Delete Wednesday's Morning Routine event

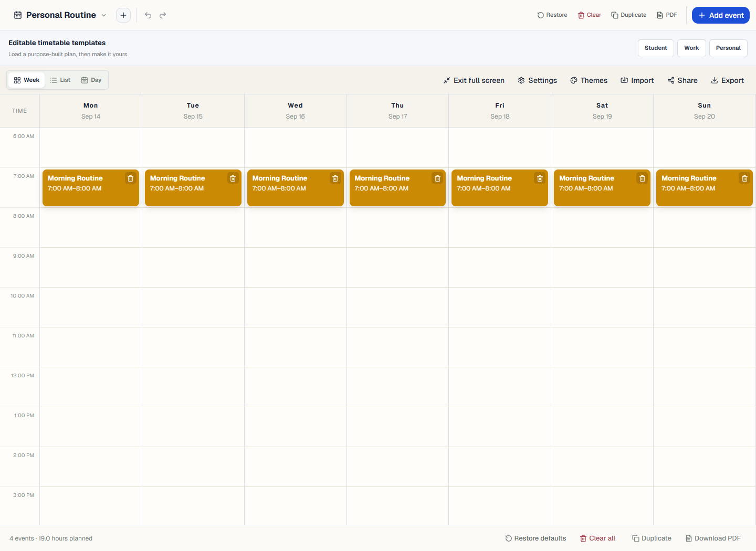tap(335, 178)
